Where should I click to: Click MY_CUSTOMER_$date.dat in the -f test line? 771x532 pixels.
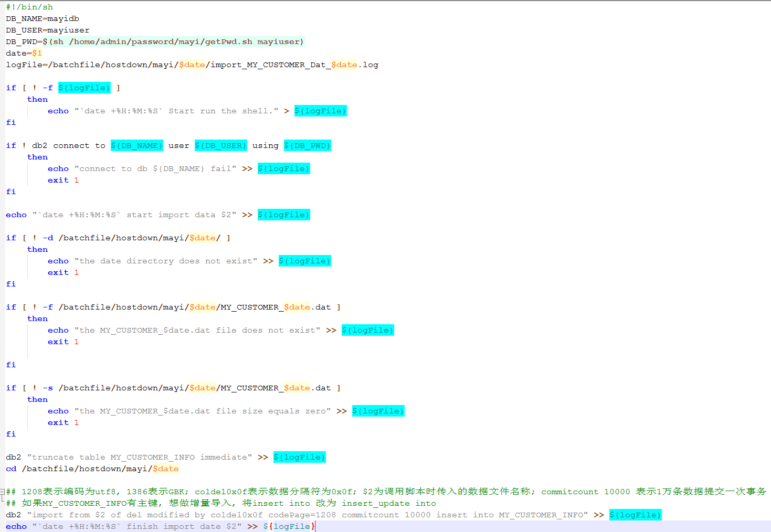(x=276, y=307)
